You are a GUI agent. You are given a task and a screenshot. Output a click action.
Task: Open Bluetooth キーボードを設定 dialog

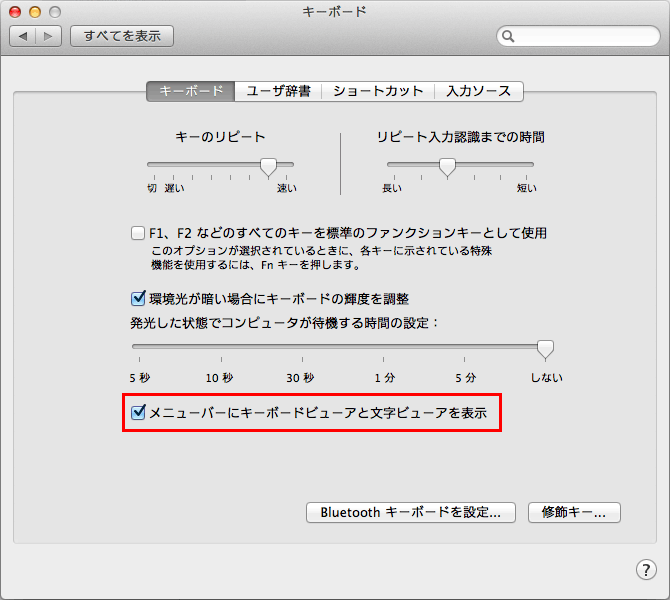[x=411, y=512]
